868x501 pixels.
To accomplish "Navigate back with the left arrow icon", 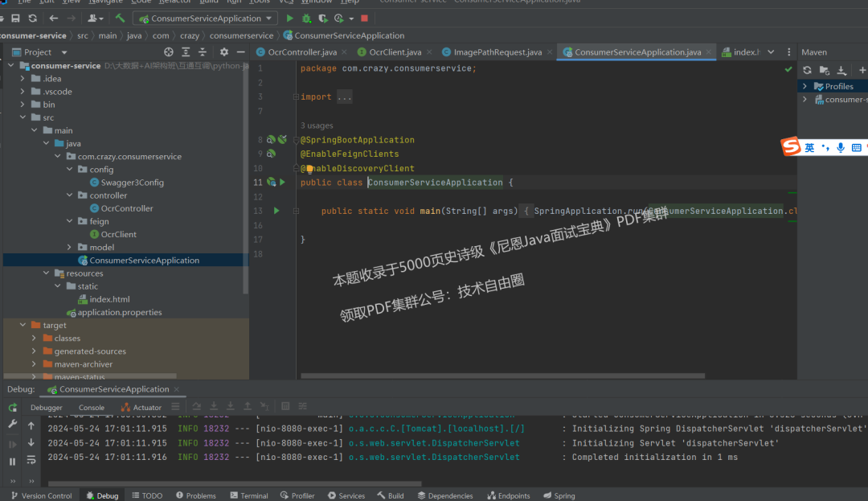I will click(54, 18).
